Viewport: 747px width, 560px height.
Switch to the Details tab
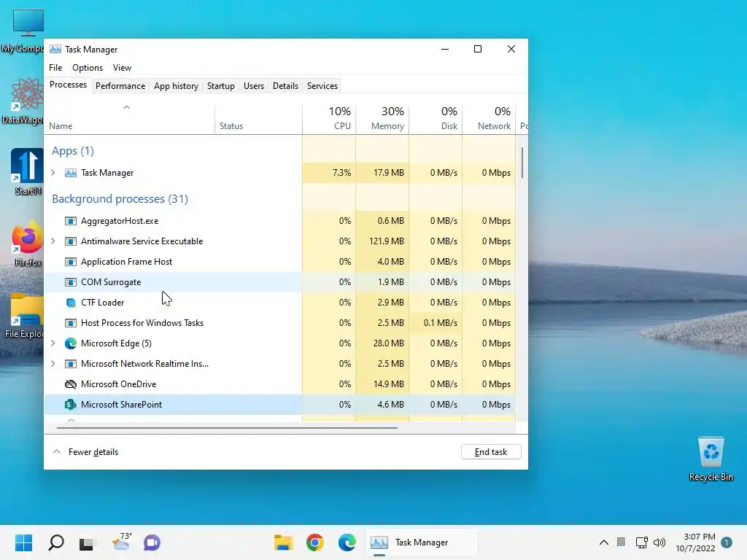point(285,86)
